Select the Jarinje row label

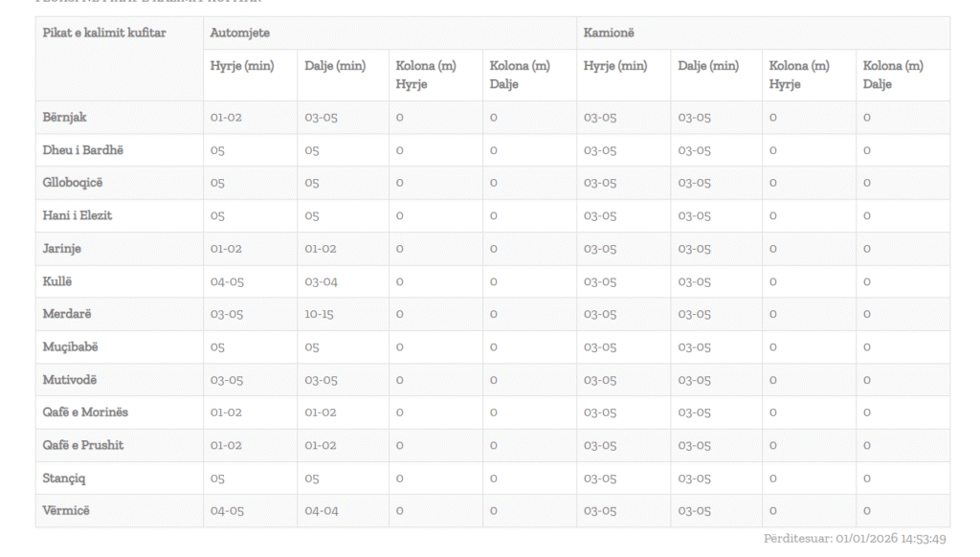click(x=62, y=249)
